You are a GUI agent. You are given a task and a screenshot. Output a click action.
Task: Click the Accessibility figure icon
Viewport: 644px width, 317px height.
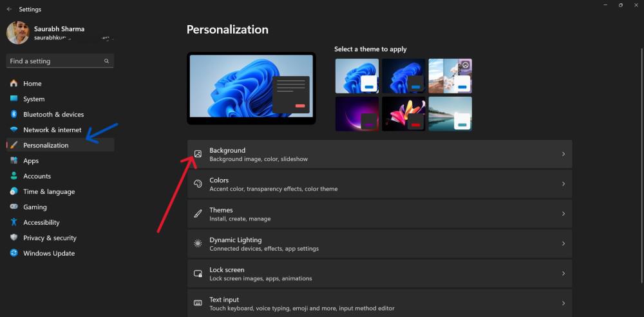(14, 222)
